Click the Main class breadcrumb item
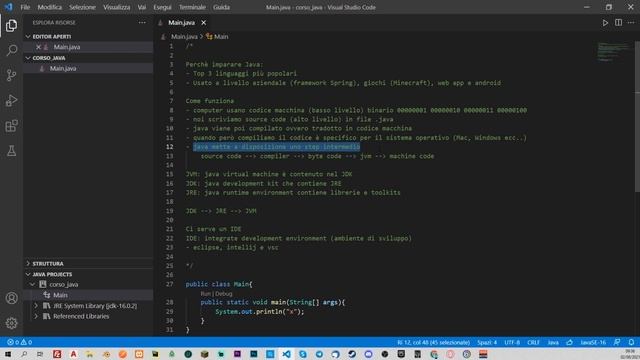The height and width of the screenshot is (360, 640). tap(218, 36)
